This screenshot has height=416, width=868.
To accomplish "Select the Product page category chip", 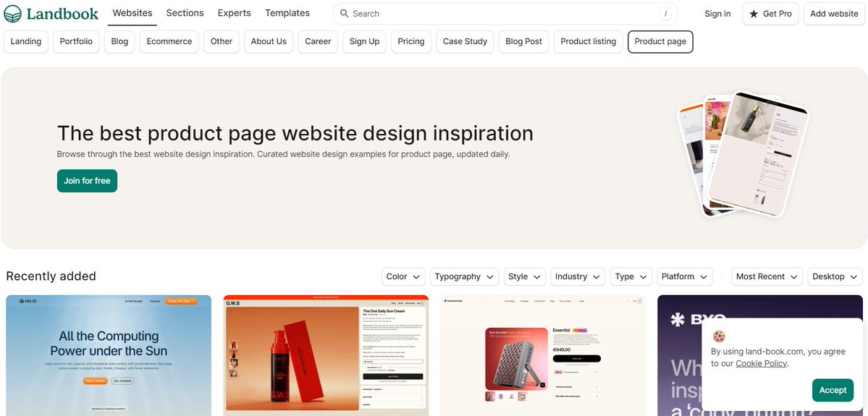I will point(660,41).
